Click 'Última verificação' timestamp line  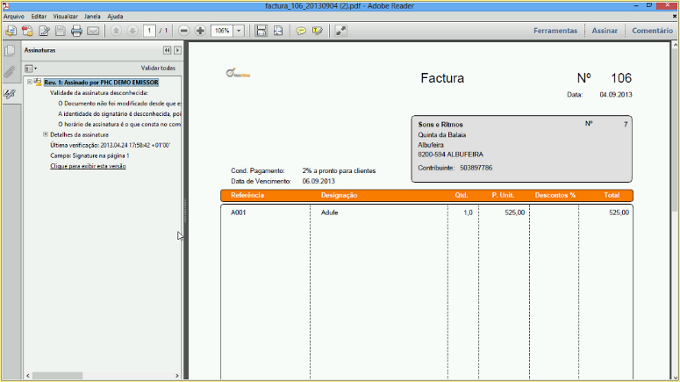click(110, 145)
